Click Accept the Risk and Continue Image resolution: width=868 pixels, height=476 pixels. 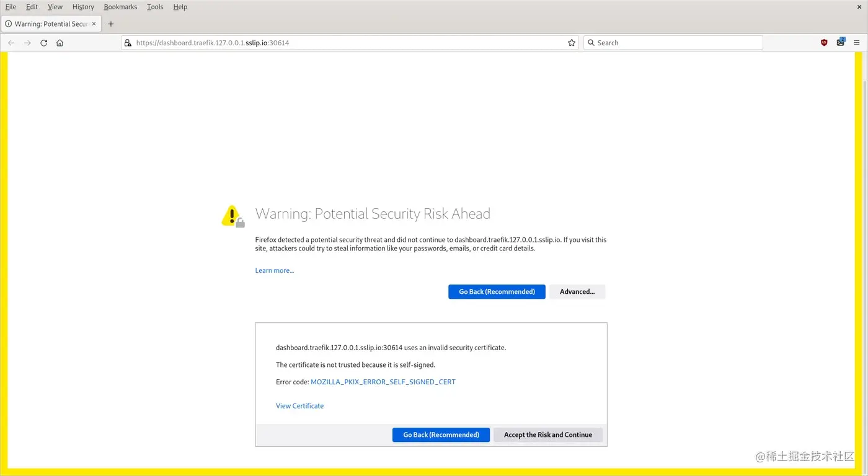click(x=548, y=435)
